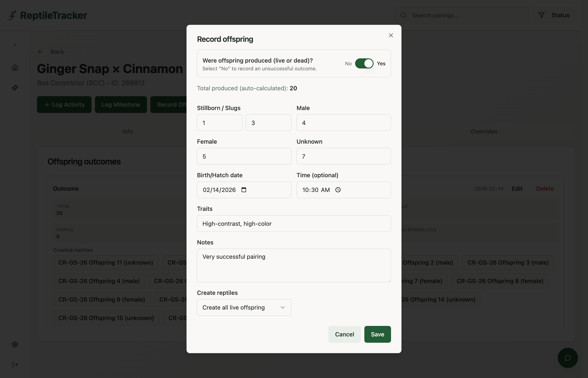This screenshot has width=588, height=378.
Task: Open Offspring 7 (female) chip
Action: coord(424,281)
